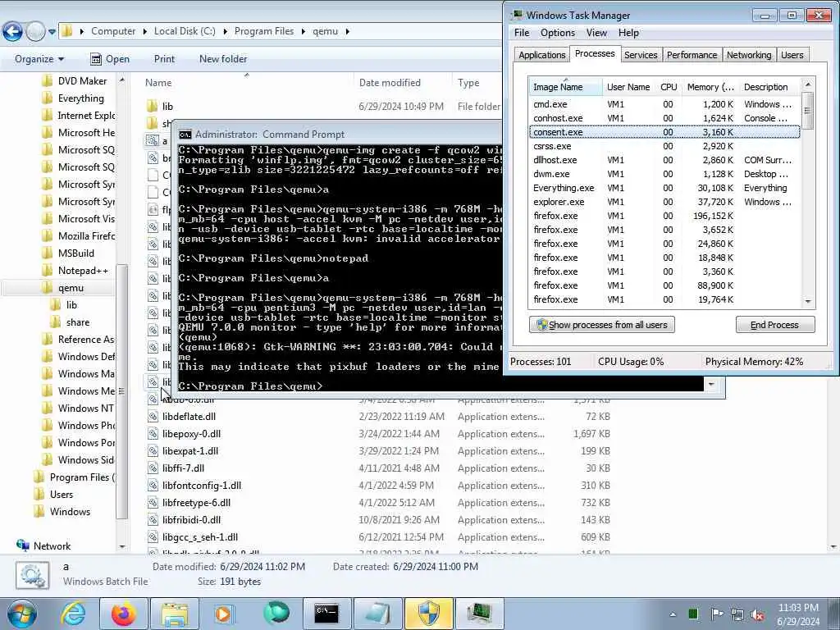Image resolution: width=840 pixels, height=630 pixels.
Task: Click Command Prompt scrollbar down arrow
Action: 711,385
